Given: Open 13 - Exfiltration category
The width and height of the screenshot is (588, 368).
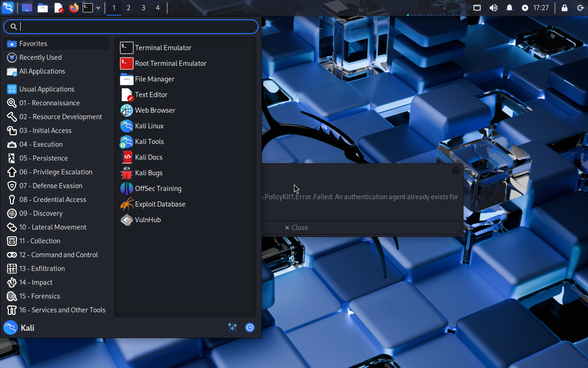Looking at the screenshot, I should tap(57, 269).
